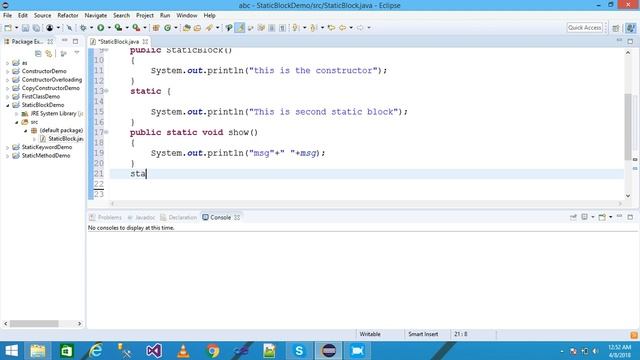Click the Windows Start button
Screen dimensions: 640x360
click(11, 351)
